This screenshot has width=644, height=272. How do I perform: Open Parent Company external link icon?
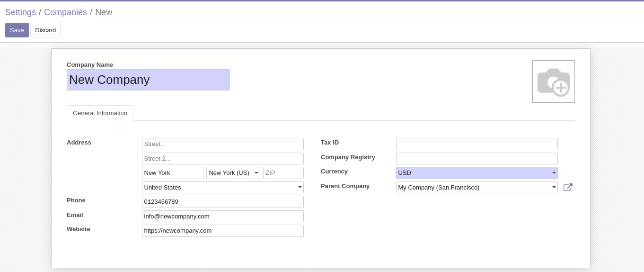568,187
